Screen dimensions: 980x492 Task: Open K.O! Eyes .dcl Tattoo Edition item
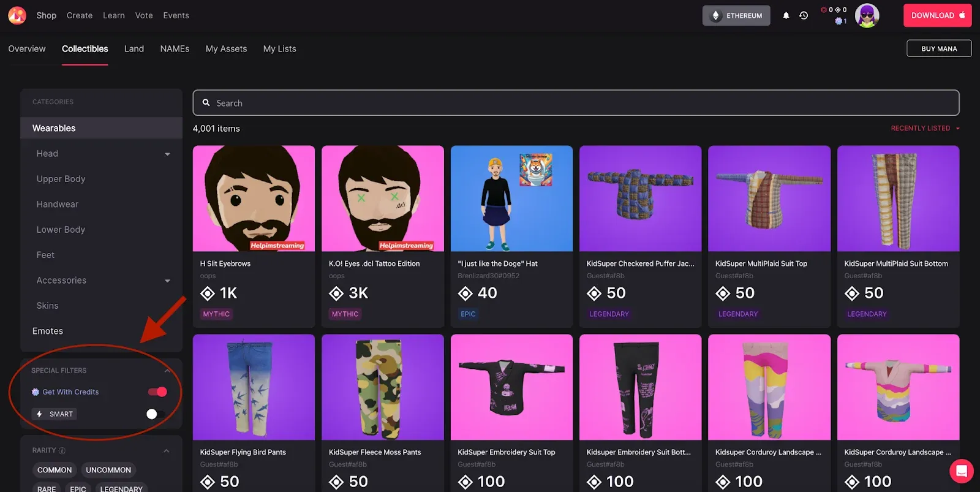pyautogui.click(x=383, y=236)
